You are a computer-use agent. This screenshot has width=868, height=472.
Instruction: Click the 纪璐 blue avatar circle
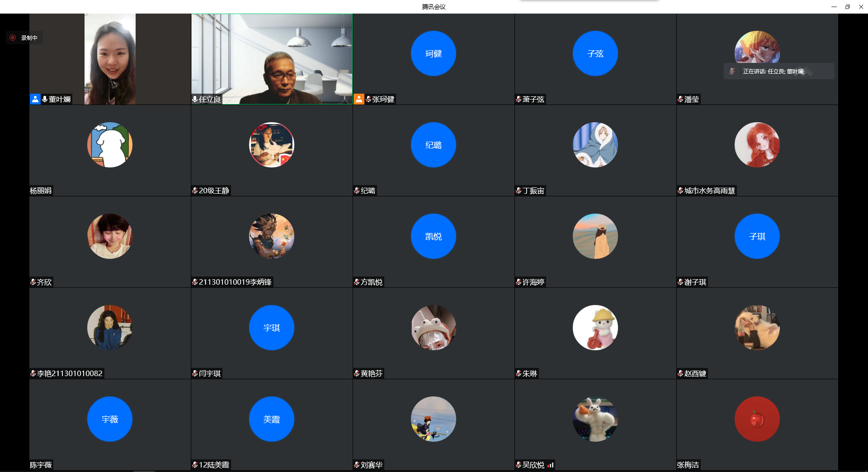[434, 145]
